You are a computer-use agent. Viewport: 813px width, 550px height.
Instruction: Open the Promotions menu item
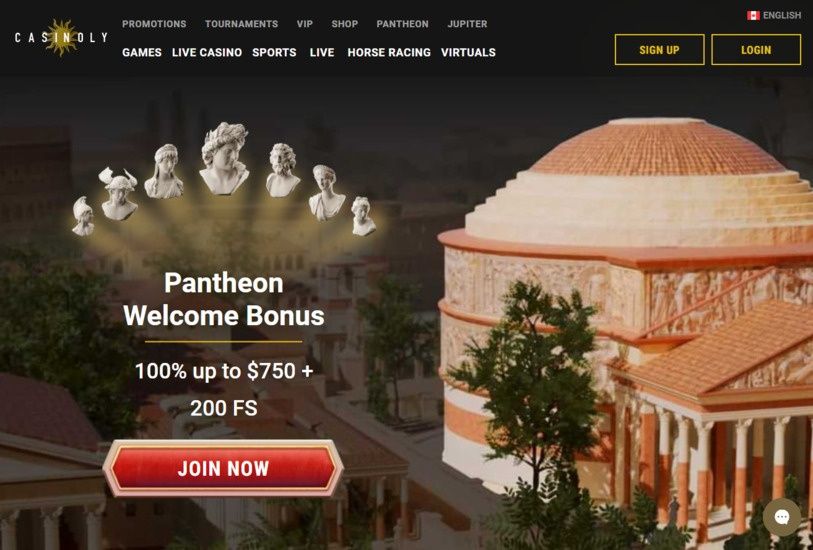pos(154,24)
